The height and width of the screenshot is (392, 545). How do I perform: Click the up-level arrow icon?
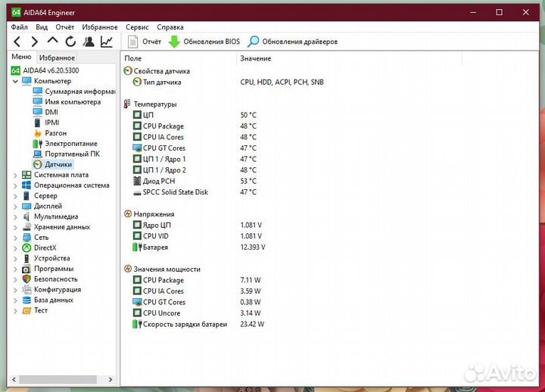pyautogui.click(x=52, y=41)
